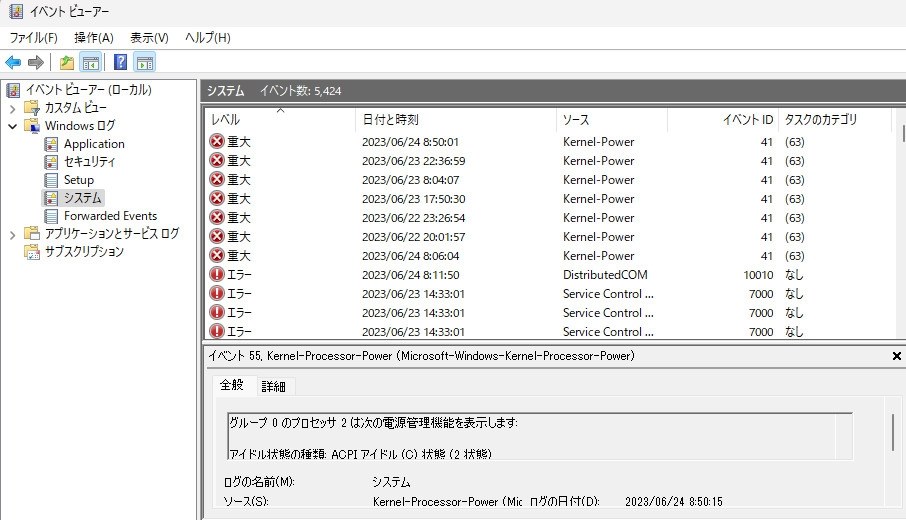Viewport: 906px width, 520px height.
Task: Select the イベント ビューアー (ローカル) root node
Action: point(88,90)
